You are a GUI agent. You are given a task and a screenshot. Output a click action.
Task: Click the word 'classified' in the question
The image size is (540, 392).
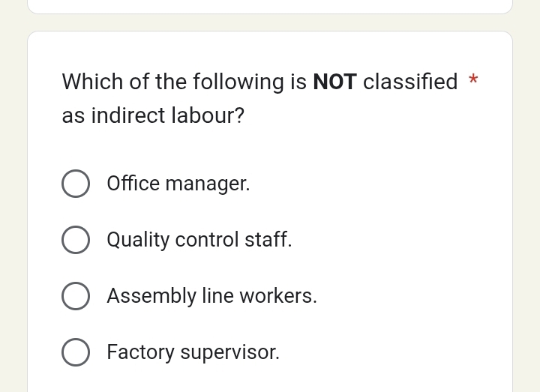coord(410,82)
